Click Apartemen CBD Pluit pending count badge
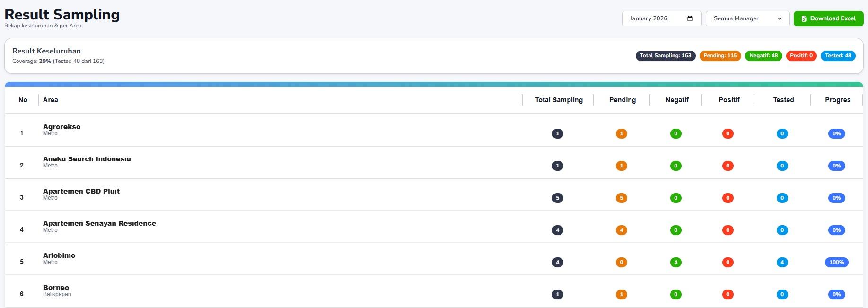This screenshot has height=308, width=868. (621, 198)
